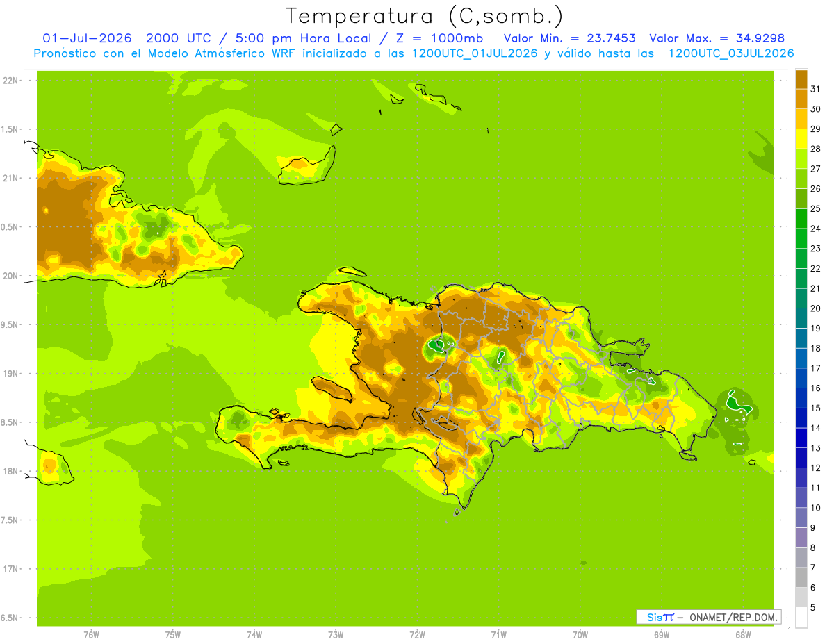Click the blue legend band between 14 and 15

(x=801, y=418)
